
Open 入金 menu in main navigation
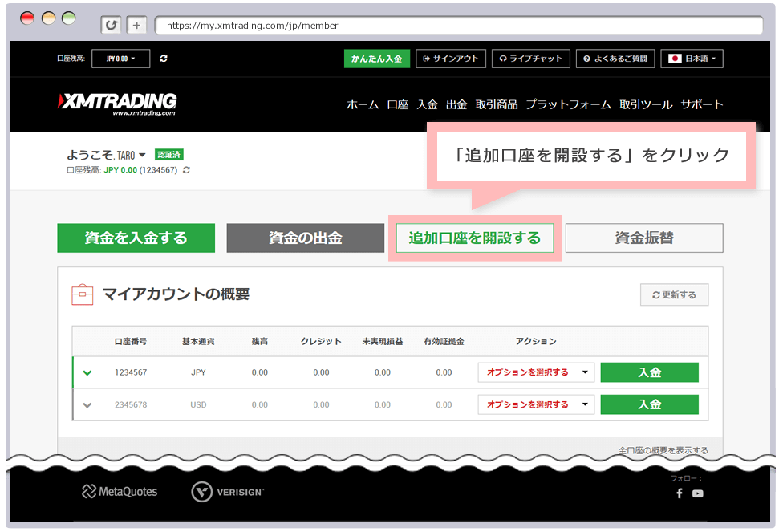coord(428,105)
